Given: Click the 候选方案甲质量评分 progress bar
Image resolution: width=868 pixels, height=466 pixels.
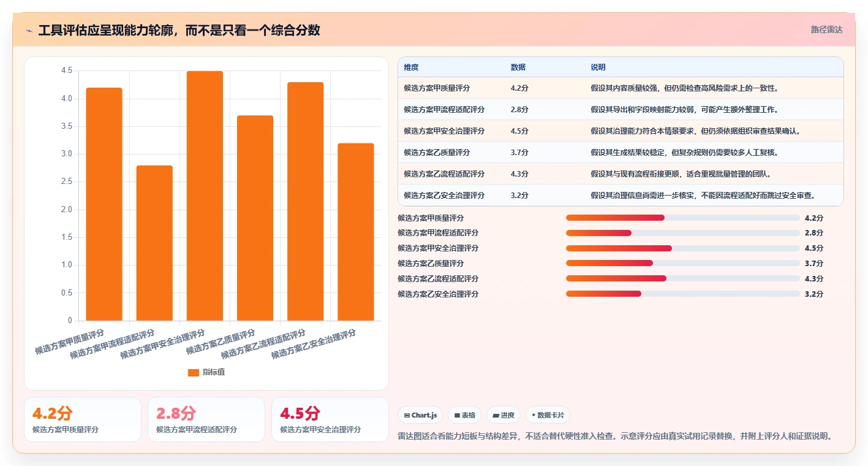Looking at the screenshot, I should point(683,218).
